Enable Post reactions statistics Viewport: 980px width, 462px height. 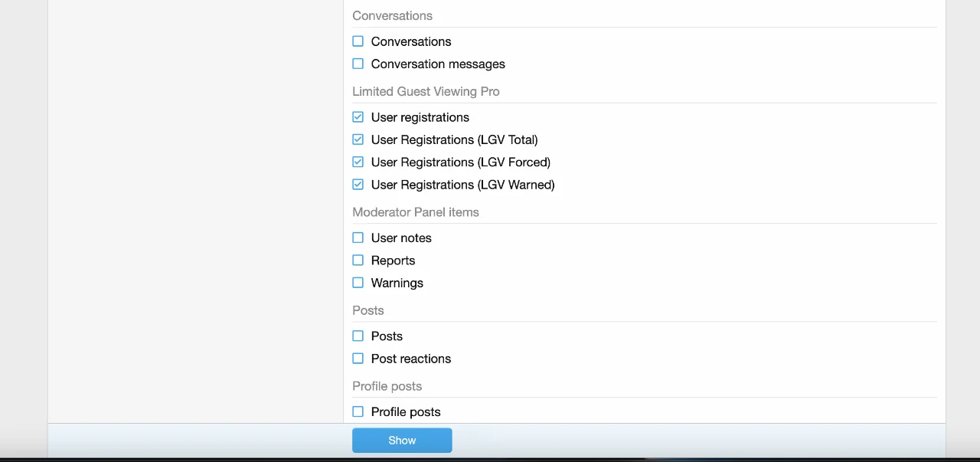point(358,359)
